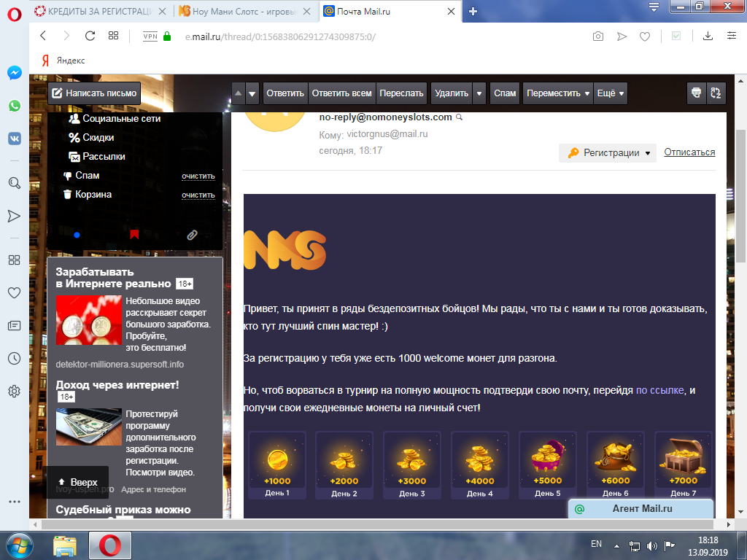Select the Почта Mail.ru tab

pyautogui.click(x=390, y=12)
